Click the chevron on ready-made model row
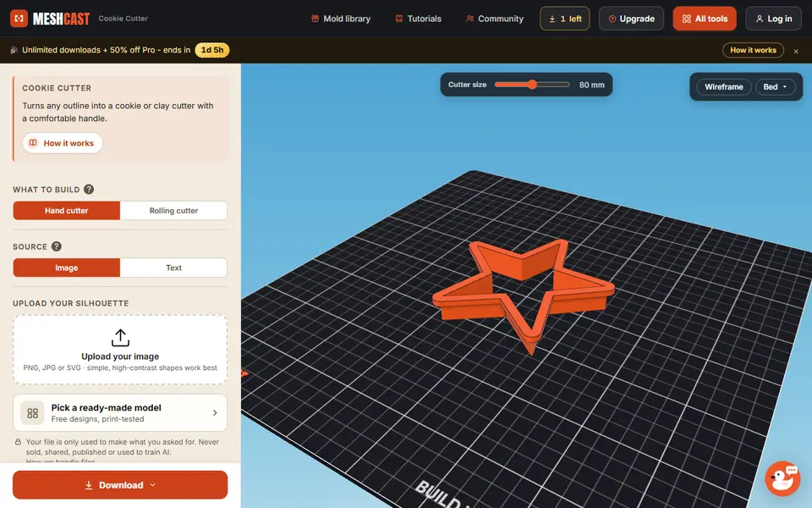Viewport: 812px width, 508px height. (x=215, y=412)
